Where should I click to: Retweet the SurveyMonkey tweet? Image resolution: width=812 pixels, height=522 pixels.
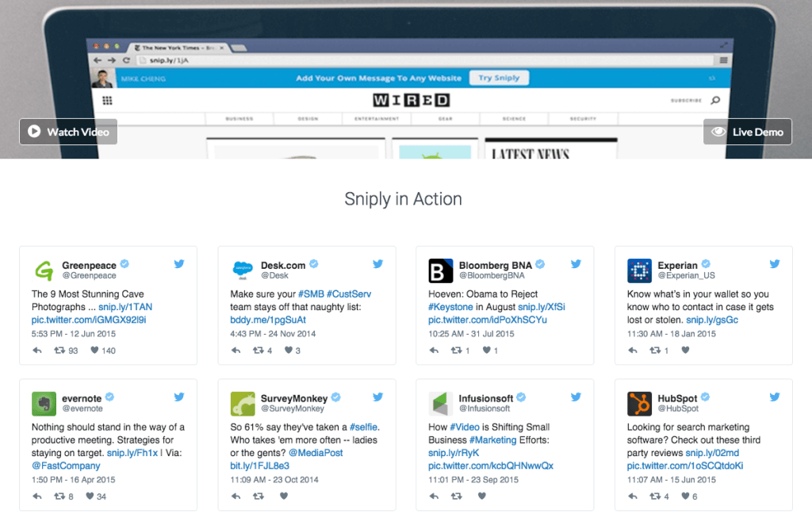[259, 496]
